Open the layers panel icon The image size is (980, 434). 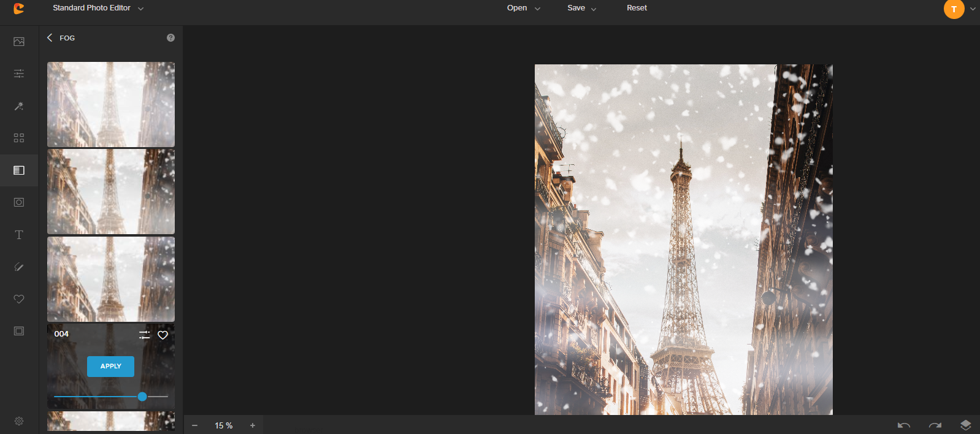click(965, 425)
